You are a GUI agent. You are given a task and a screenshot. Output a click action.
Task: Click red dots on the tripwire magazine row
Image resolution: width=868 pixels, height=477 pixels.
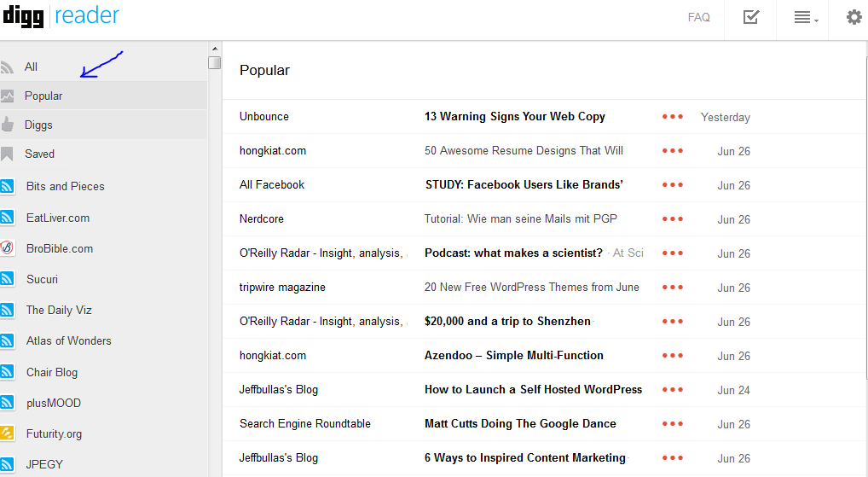tap(673, 287)
